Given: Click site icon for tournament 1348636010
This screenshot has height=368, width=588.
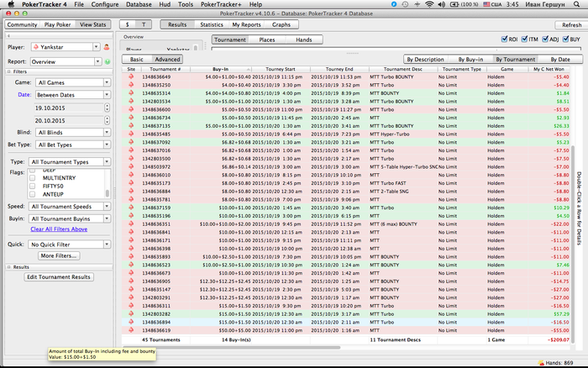Looking at the screenshot, I should click(131, 175).
